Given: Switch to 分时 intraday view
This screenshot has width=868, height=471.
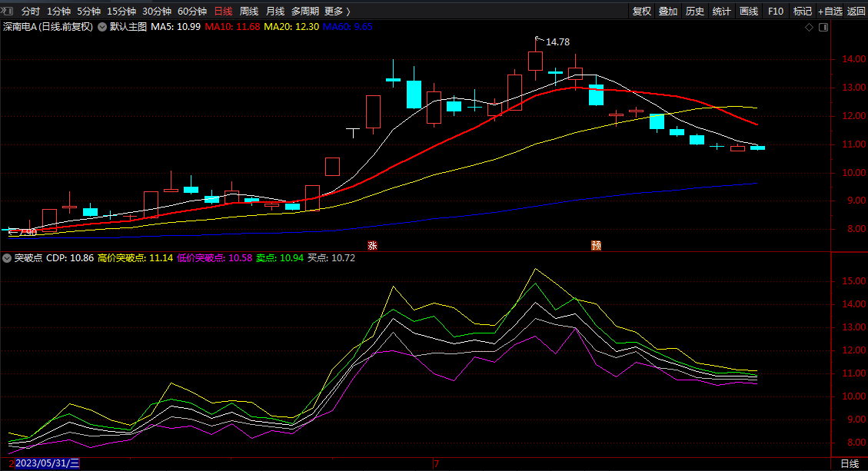Looking at the screenshot, I should [31, 11].
